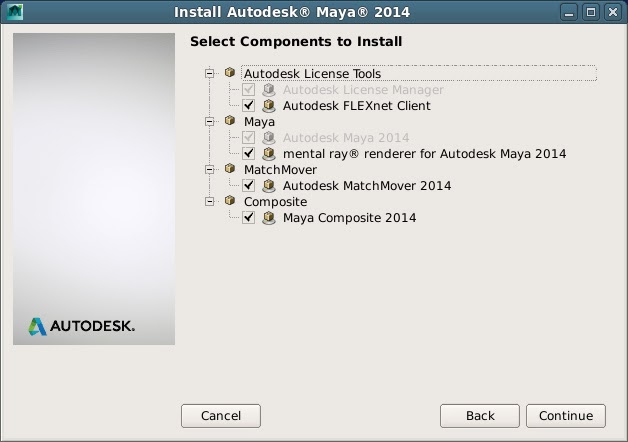Uncheck Autodesk MatchMover 2014 checkbox

click(x=248, y=185)
